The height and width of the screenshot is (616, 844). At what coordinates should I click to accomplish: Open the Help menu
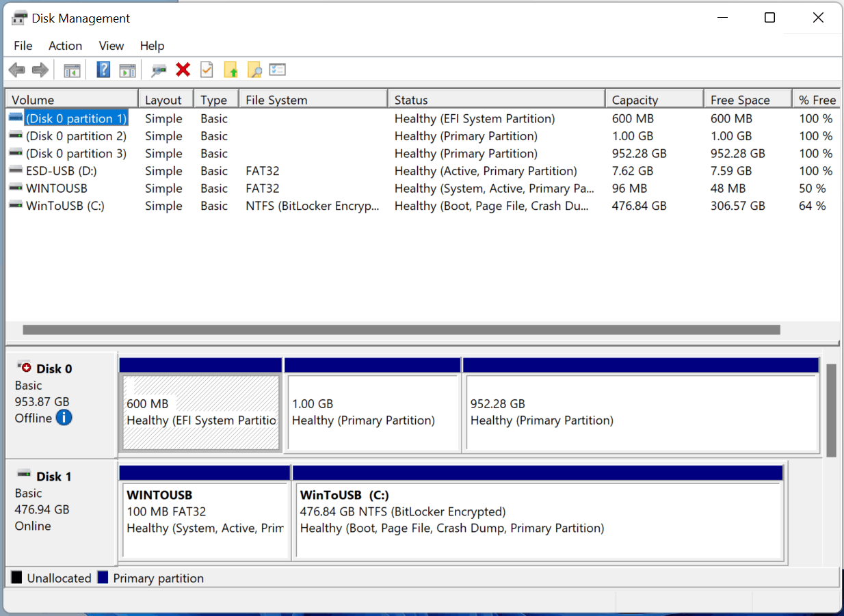(153, 46)
